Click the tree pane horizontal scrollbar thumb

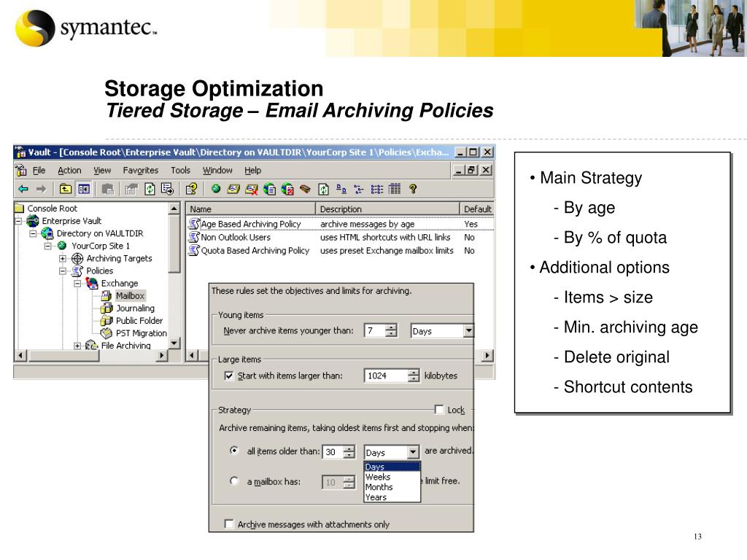coord(64,355)
